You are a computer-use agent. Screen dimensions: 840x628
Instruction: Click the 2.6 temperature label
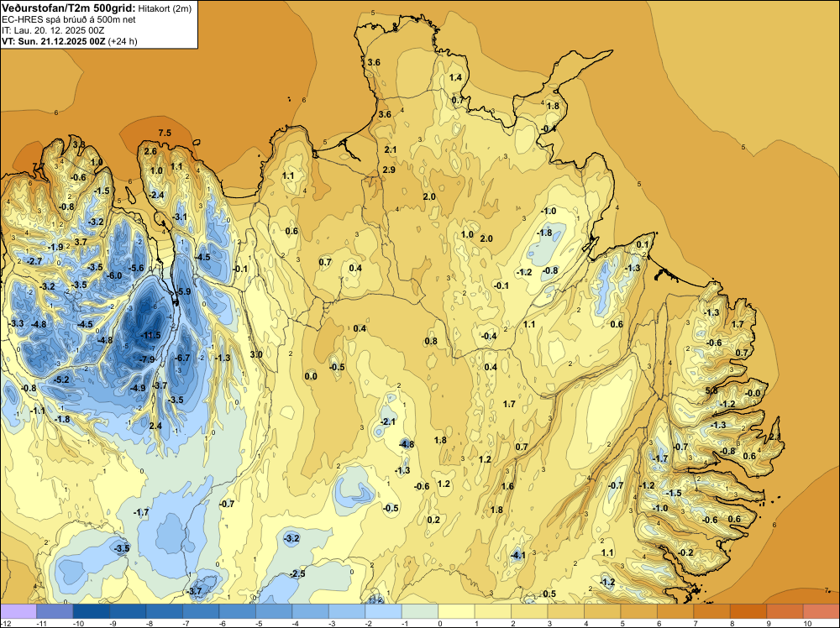point(150,151)
